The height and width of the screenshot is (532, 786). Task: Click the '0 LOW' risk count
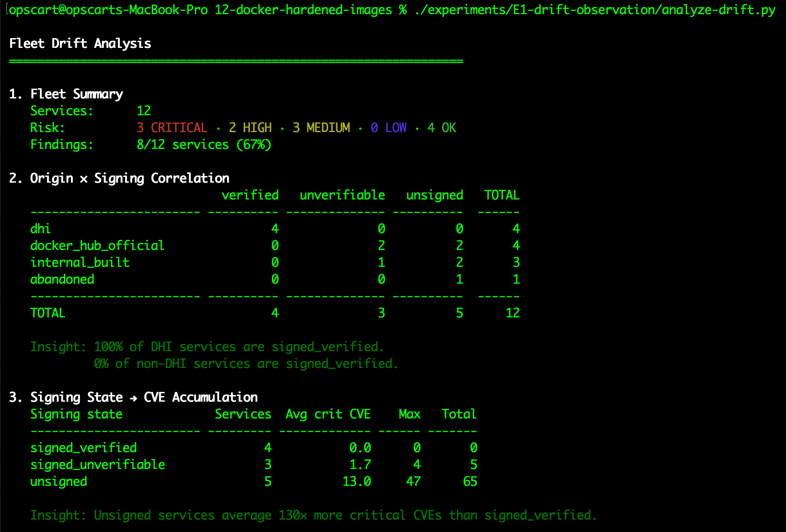389,128
